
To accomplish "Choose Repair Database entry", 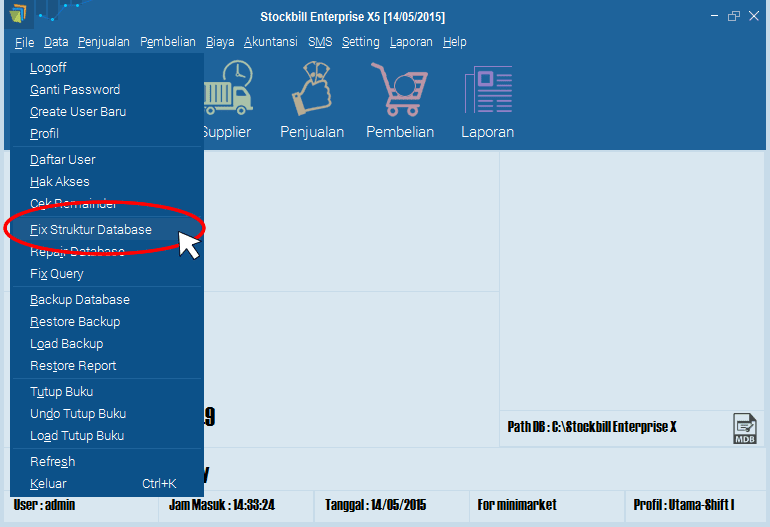I will 107,252.
